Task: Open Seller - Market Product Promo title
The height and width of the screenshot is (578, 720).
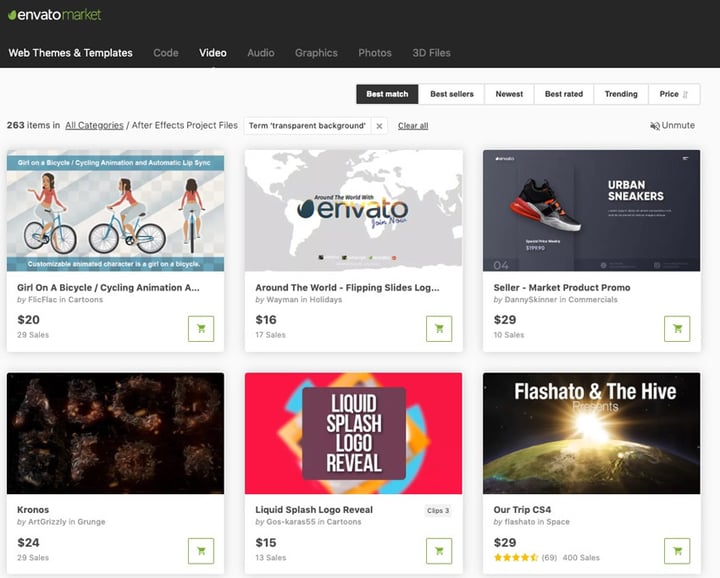Action: tap(562, 287)
